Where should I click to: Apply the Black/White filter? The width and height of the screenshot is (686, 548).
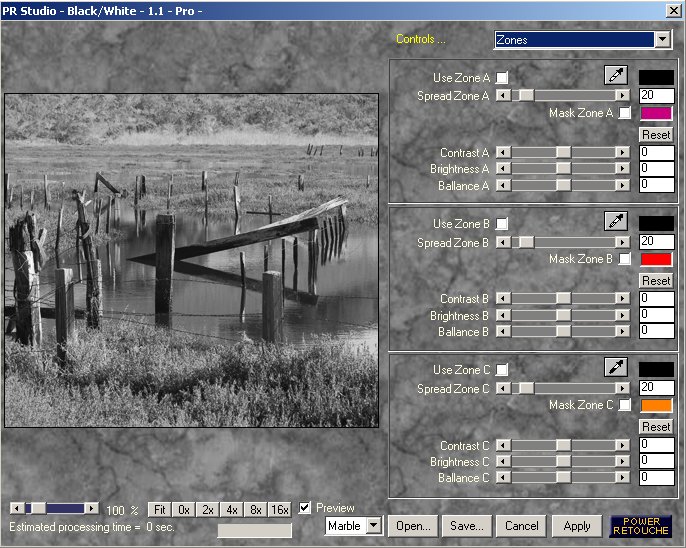(x=577, y=526)
